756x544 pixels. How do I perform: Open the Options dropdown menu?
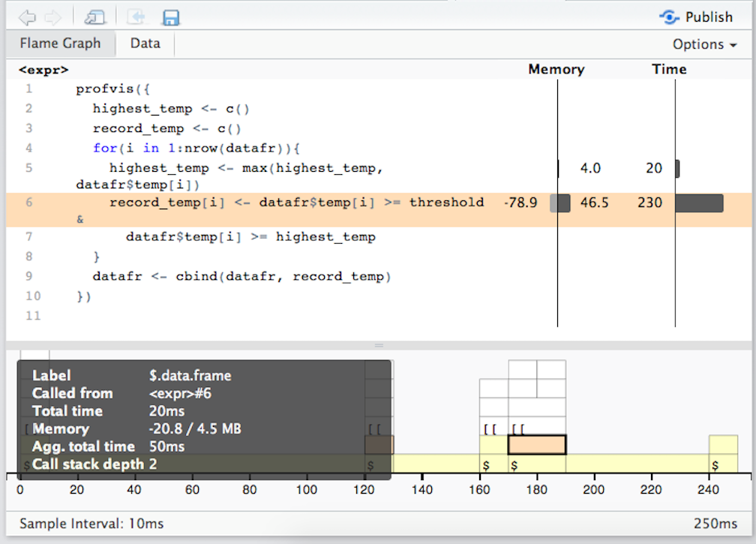pos(703,44)
